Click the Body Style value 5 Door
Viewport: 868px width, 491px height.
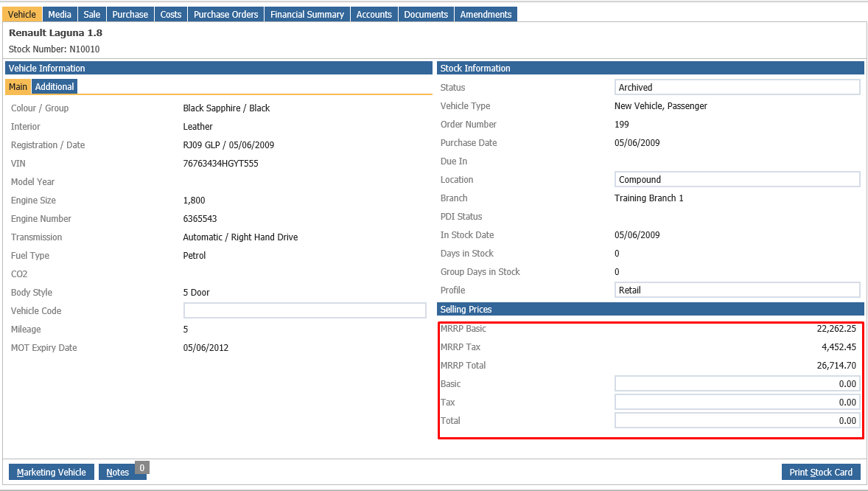click(197, 293)
